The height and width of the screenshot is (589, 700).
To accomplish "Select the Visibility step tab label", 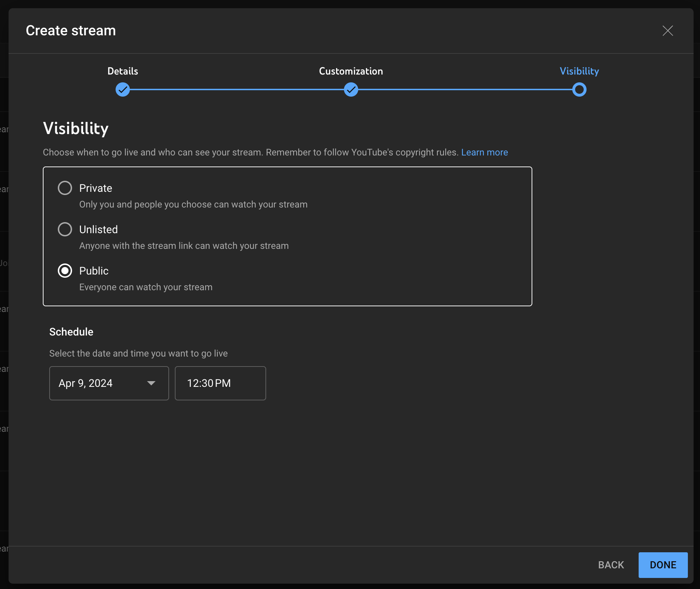I will click(579, 71).
